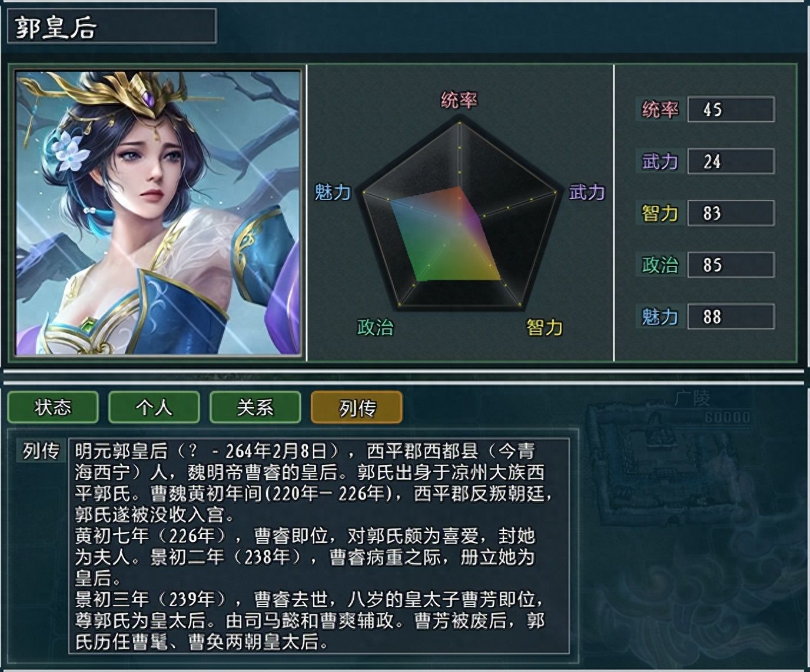The width and height of the screenshot is (810, 672).
Task: Click the 郭皇后 character portrait
Action: pos(158,213)
